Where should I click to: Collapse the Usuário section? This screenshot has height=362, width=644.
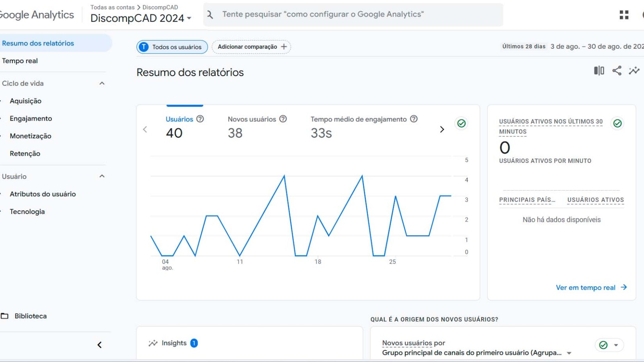102,176
